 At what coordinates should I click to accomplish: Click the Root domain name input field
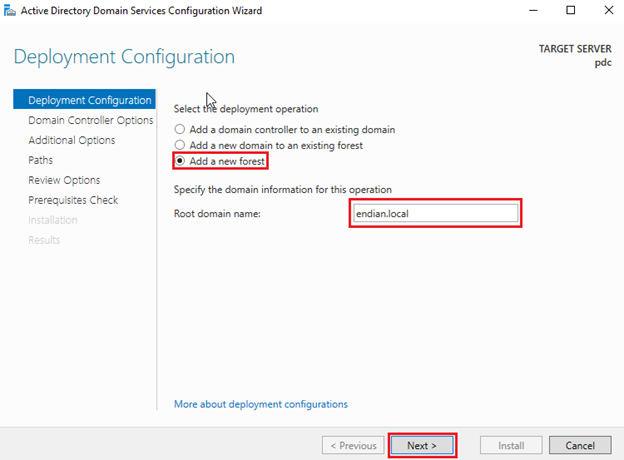click(x=435, y=213)
